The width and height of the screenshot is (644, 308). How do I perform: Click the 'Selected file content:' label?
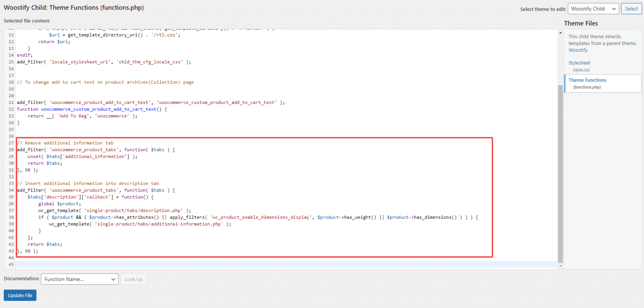pos(27,21)
